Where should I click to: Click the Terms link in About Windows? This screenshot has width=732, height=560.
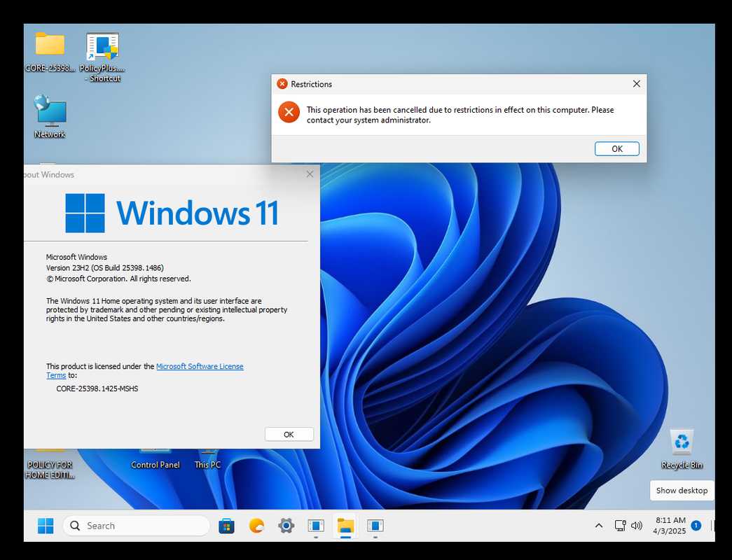pos(56,375)
